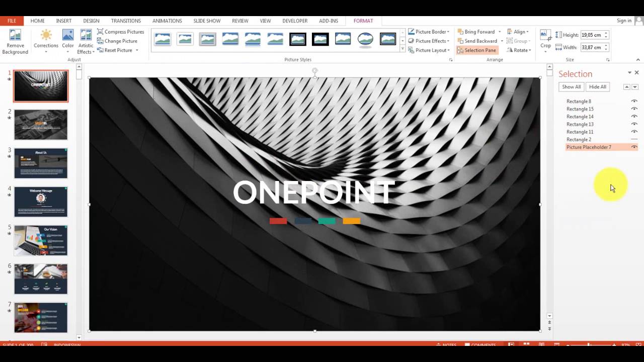The height and width of the screenshot is (362, 644).
Task: Select slide 2 thumbnail
Action: tap(41, 125)
